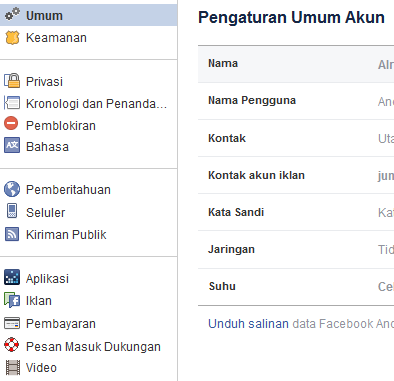Screen dimensions: 394x381
Task: Select the padlock Privasi icon
Action: [x=12, y=81]
